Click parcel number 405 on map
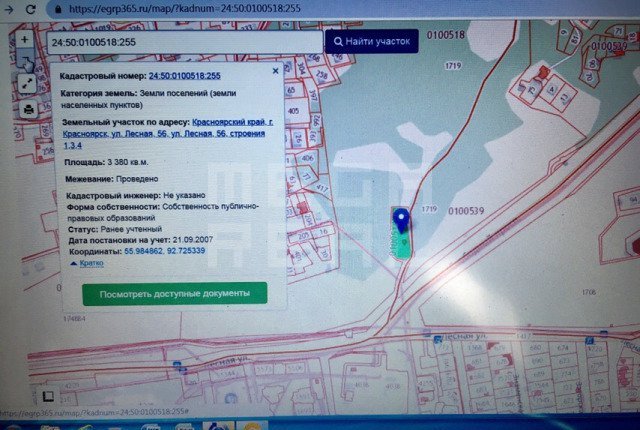The height and width of the screenshot is (430, 640). (293, 111)
